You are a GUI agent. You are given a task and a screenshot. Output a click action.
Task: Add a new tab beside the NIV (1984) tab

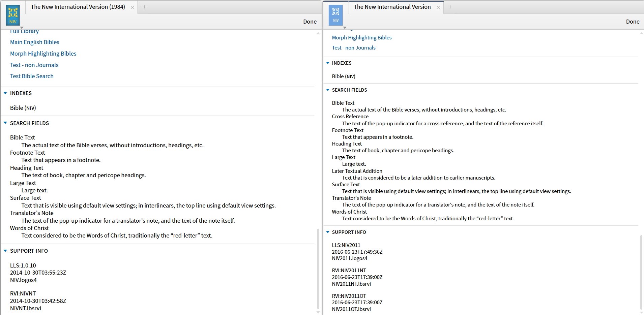coord(144,7)
